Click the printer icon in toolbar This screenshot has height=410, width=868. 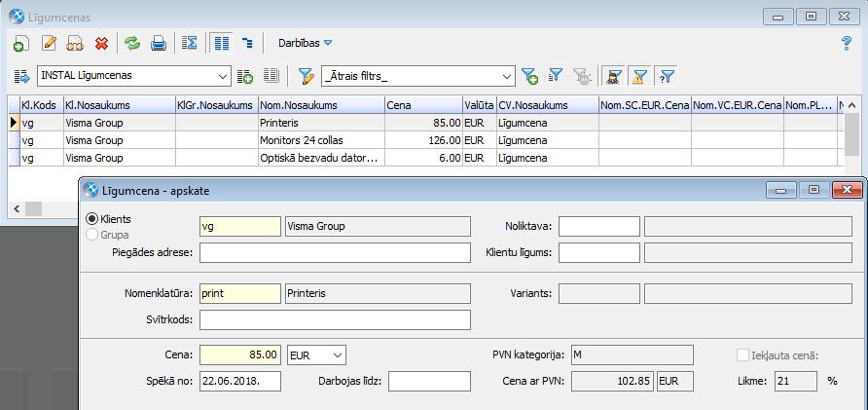[x=158, y=43]
